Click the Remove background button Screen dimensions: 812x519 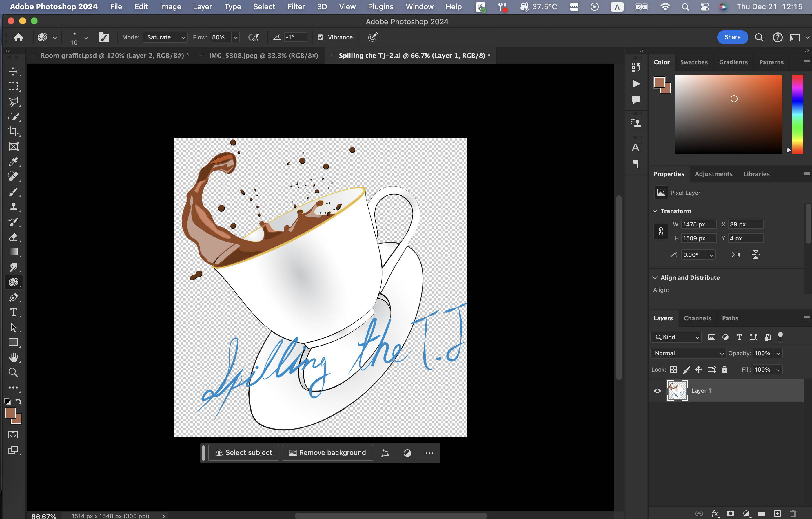point(327,453)
